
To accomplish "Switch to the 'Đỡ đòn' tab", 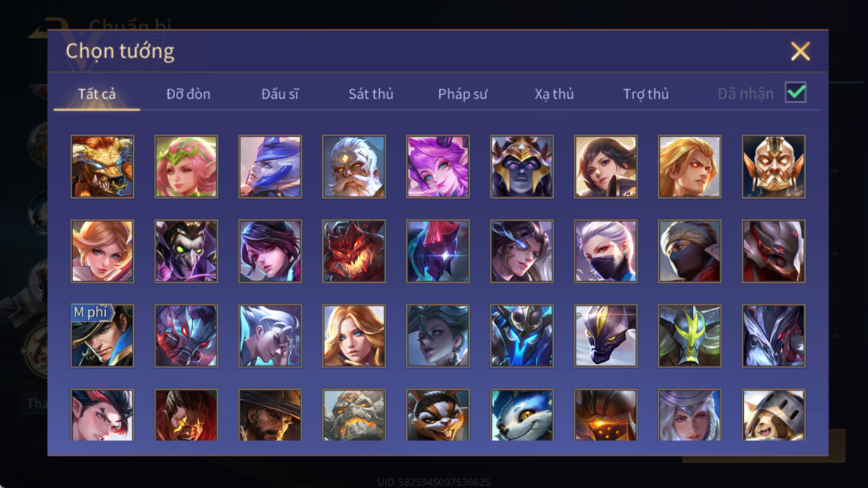I will tap(188, 94).
